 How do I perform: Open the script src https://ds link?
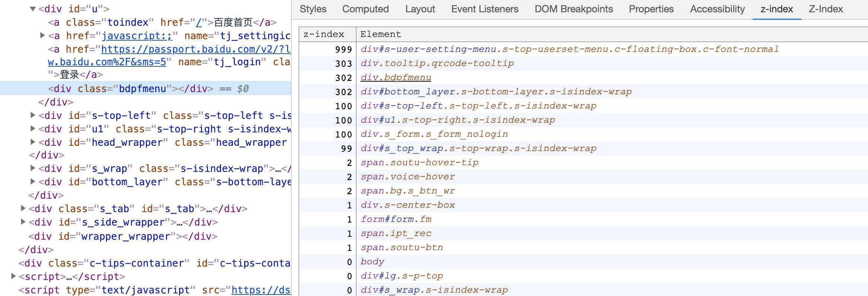point(261,290)
